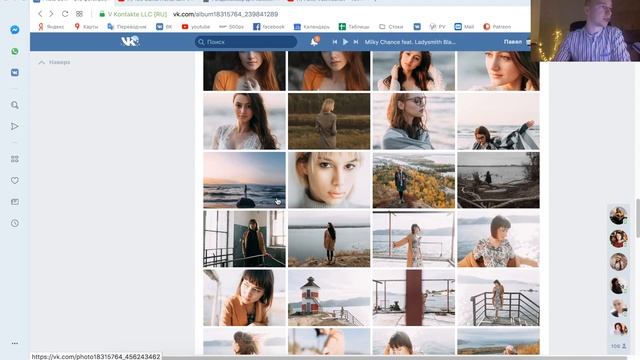Open Speed Dial grid icon in sidebar
640x360 pixels.
15,159
